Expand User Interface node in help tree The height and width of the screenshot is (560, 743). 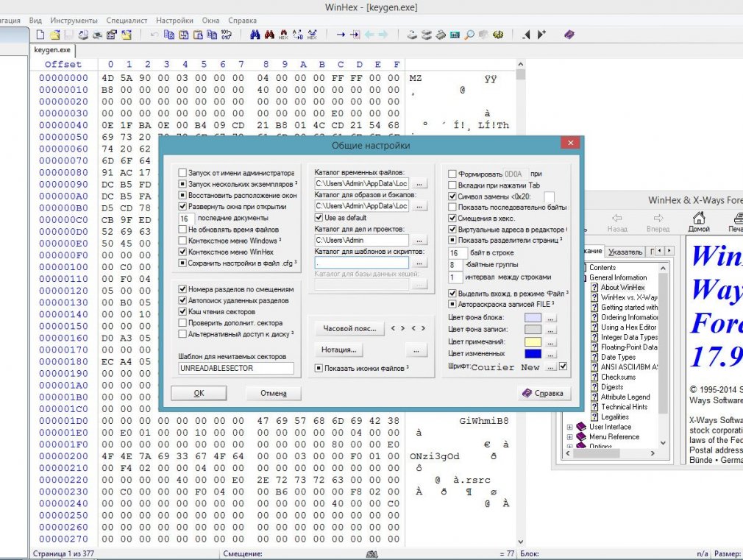tap(569, 427)
